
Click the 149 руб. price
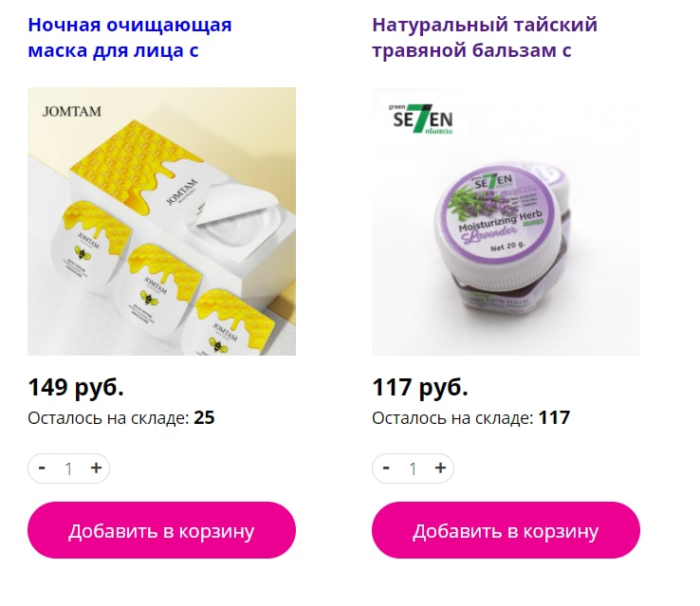click(76, 387)
